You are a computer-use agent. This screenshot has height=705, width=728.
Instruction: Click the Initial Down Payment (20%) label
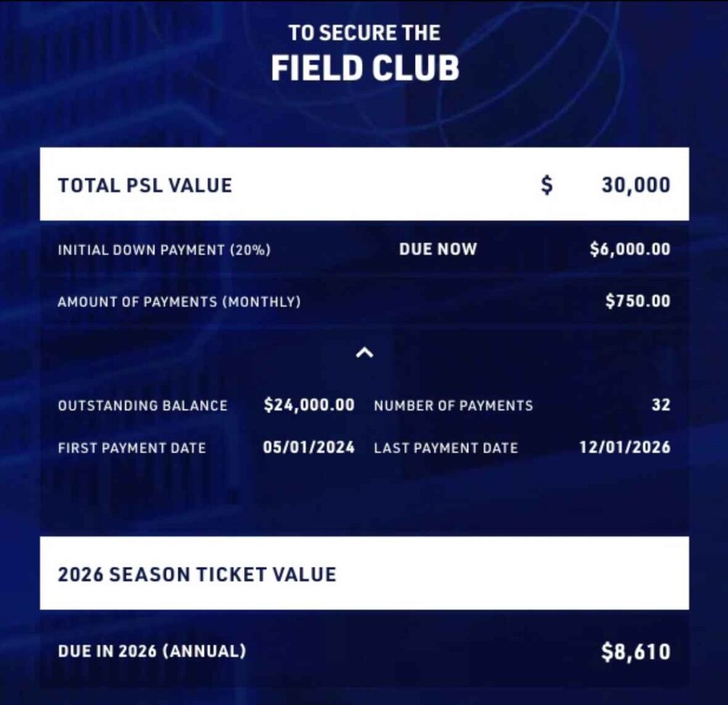coord(165,250)
